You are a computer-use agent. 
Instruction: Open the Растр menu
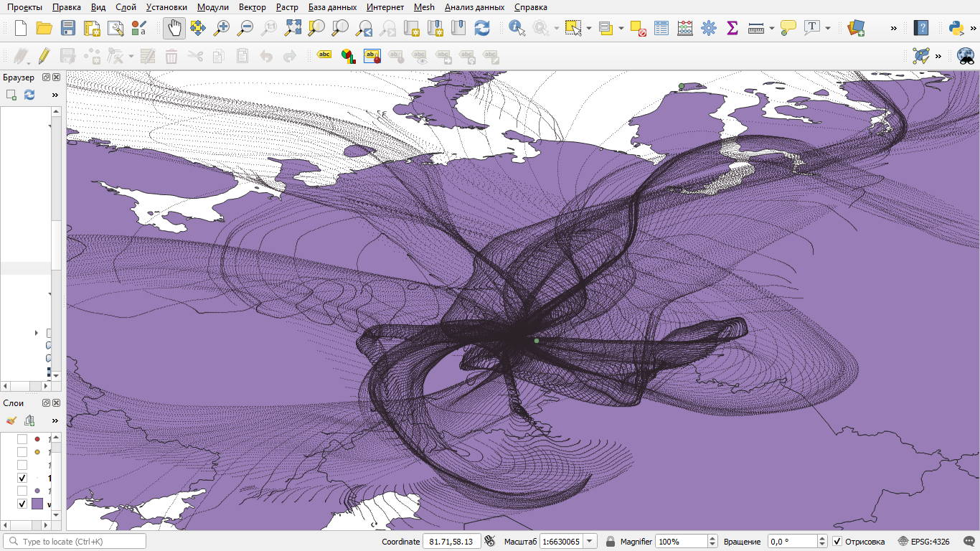click(x=287, y=7)
